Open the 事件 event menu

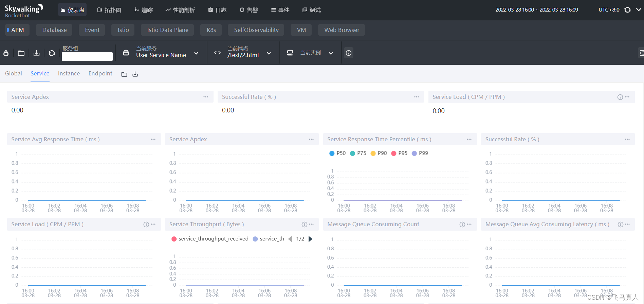coord(280,10)
